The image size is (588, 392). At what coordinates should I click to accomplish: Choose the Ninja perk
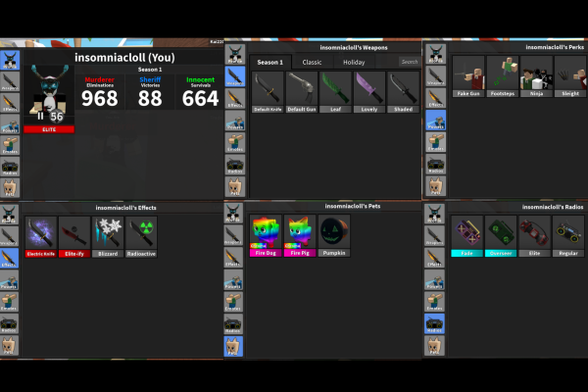coord(536,76)
